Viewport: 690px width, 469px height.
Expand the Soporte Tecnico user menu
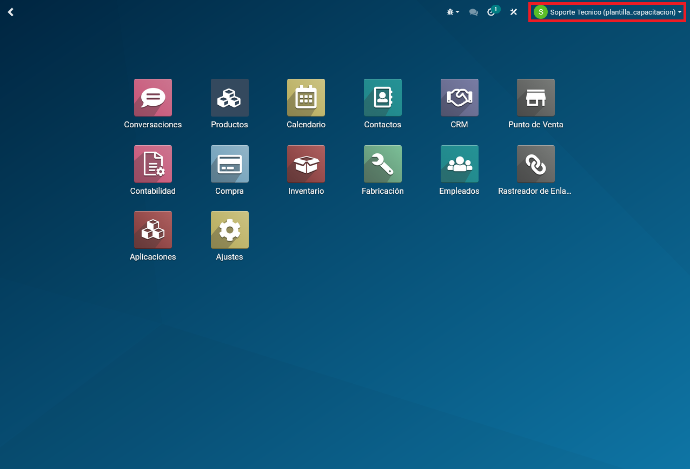click(x=608, y=12)
